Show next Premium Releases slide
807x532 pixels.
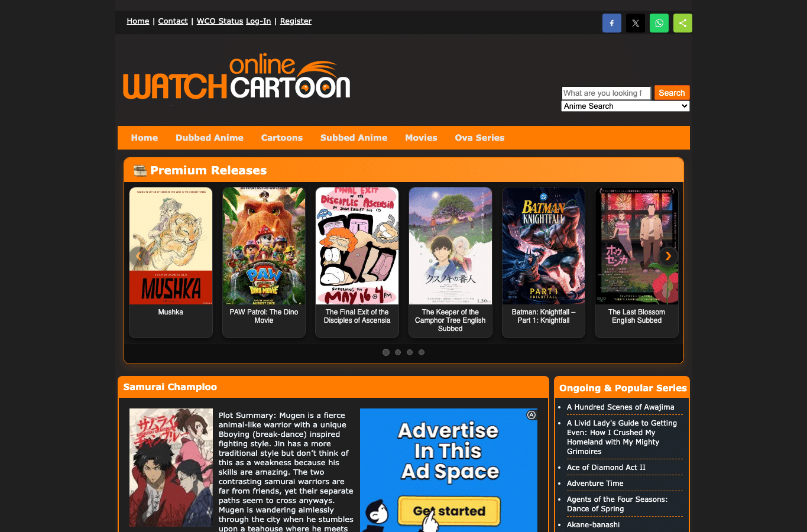click(668, 256)
